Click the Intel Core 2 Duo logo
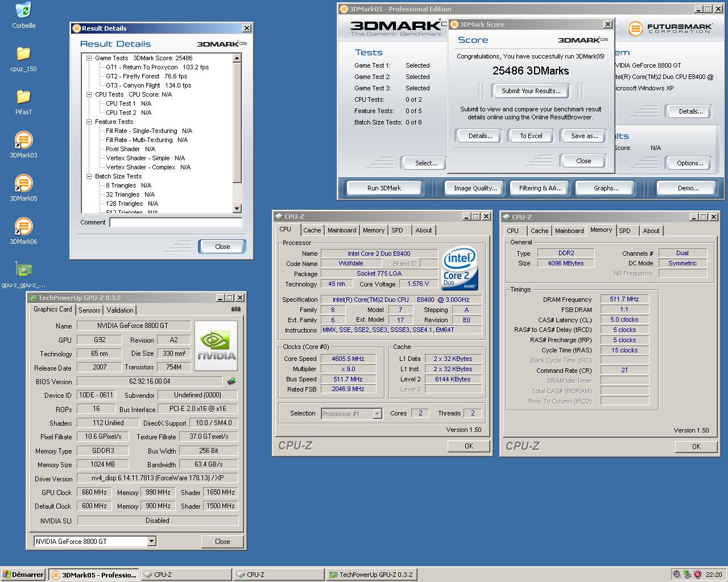Viewport: 728px width, 582px height. pos(460,268)
